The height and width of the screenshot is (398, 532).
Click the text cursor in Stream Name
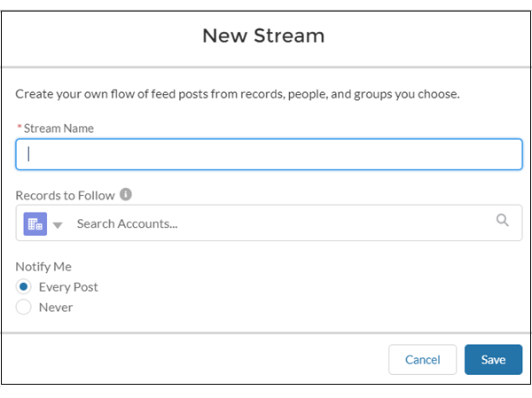(29, 154)
